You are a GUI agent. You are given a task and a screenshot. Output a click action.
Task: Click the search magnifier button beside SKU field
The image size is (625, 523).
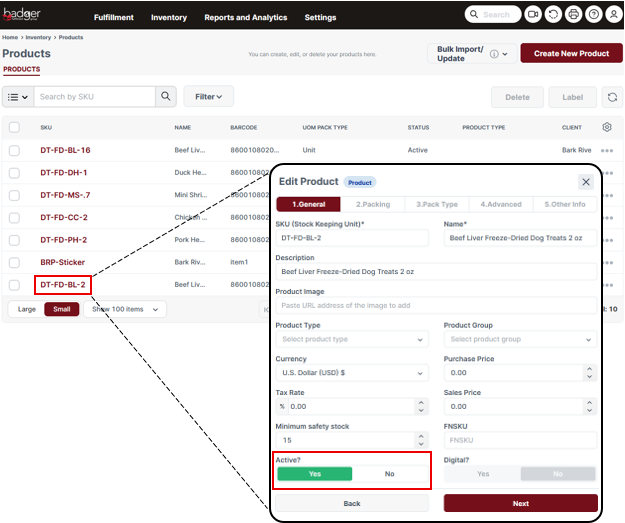click(166, 97)
